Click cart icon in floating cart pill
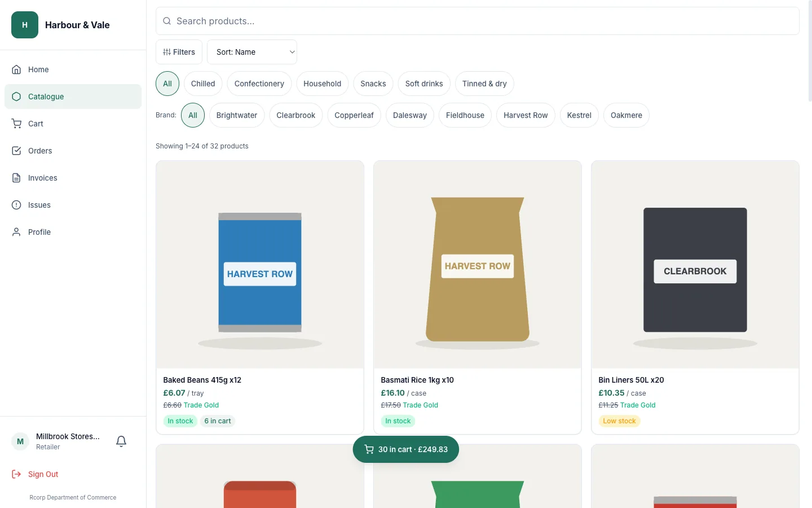Viewport: 812px width, 508px height. pyautogui.click(x=369, y=449)
